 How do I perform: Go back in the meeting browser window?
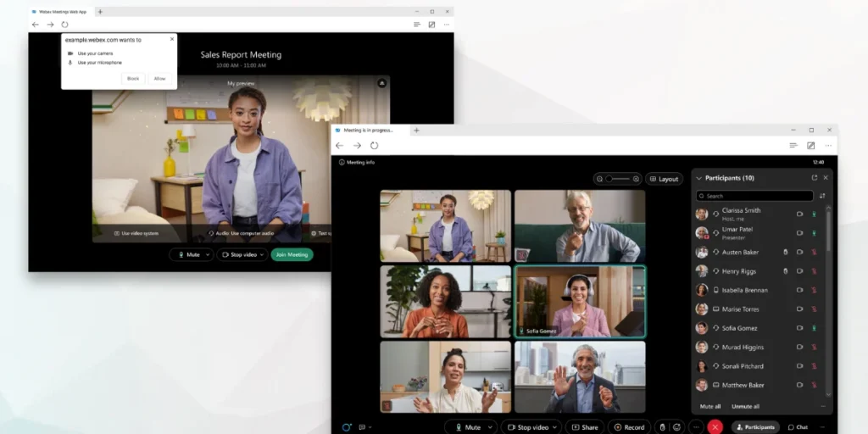pos(339,146)
